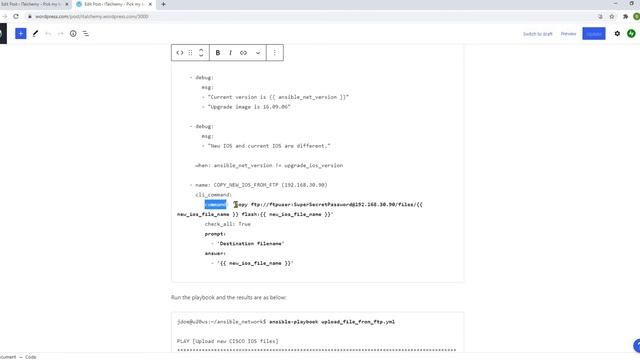Reload the page with refresh icon
This screenshot has height=360, width=640.
[x=16, y=16]
